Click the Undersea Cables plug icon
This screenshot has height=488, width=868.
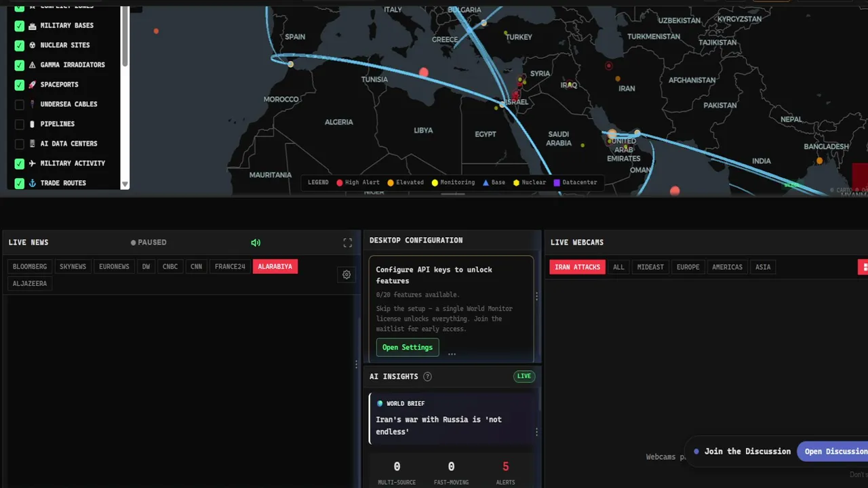pos(32,104)
